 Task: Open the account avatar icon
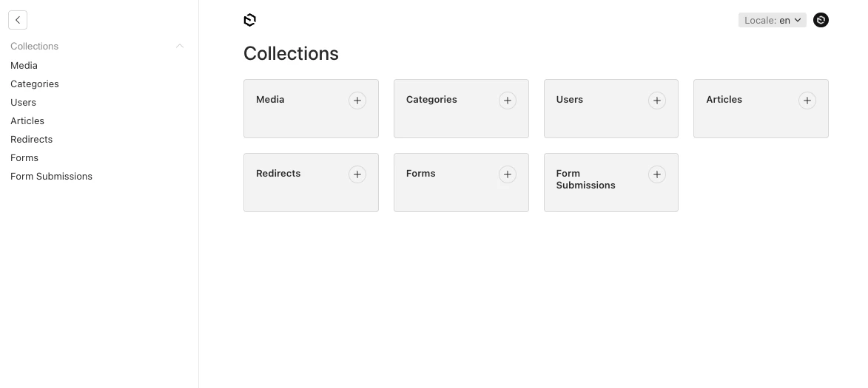coord(821,20)
